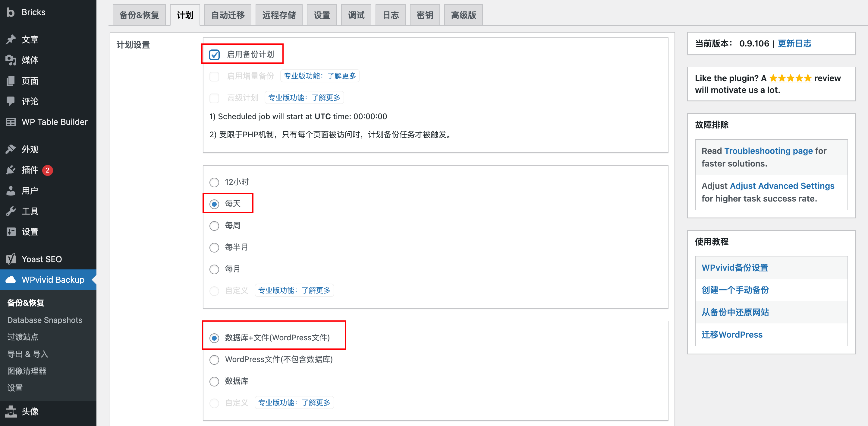Screen dimensions: 868x426
Task: Click the wrench icon beside 工具
Action: [11, 211]
